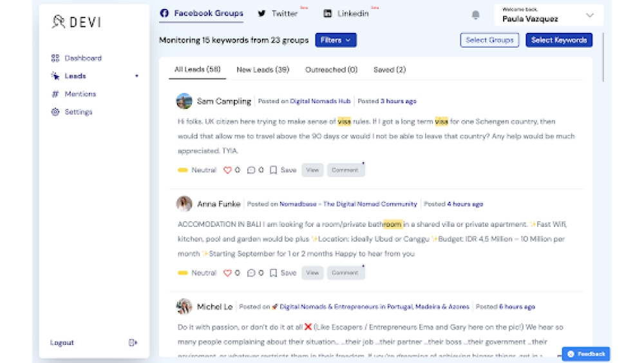Click the '6 hours ago' timestamp
Image resolution: width=644 pixels, height=363 pixels.
tap(516, 307)
